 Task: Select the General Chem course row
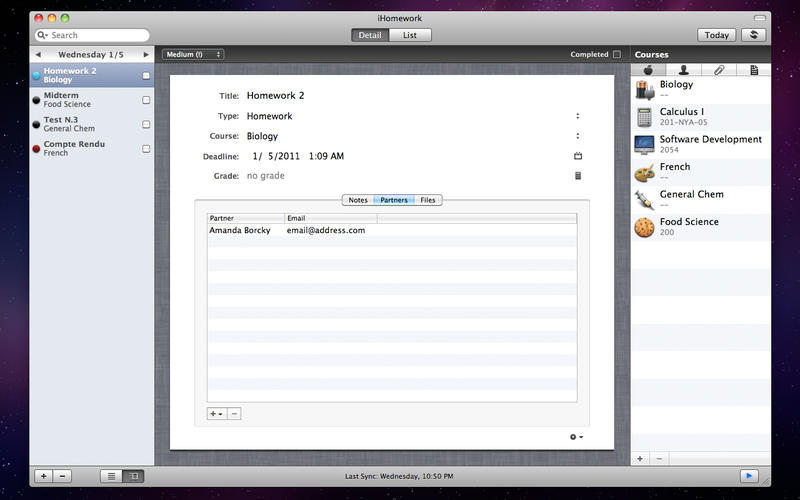[701, 199]
